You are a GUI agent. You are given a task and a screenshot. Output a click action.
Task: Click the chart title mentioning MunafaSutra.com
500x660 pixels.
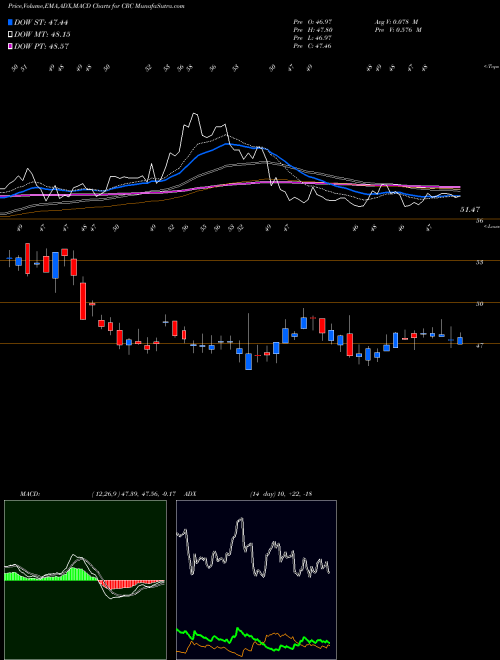[x=96, y=6]
